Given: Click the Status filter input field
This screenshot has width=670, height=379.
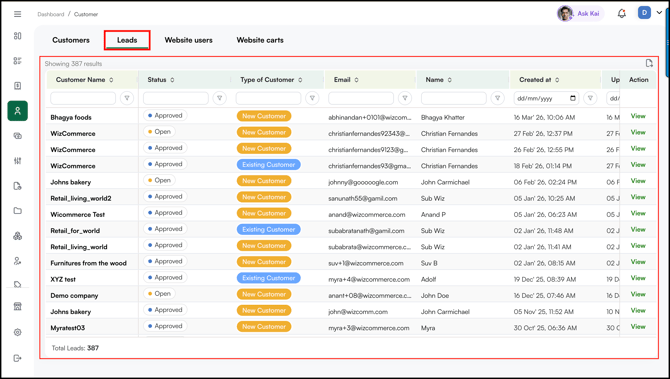Looking at the screenshot, I should click(176, 98).
